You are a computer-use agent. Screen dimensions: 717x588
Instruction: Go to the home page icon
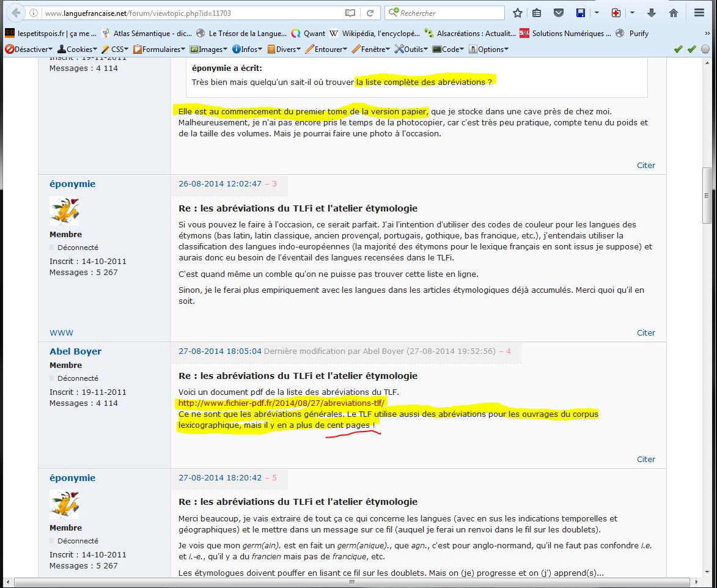(674, 13)
